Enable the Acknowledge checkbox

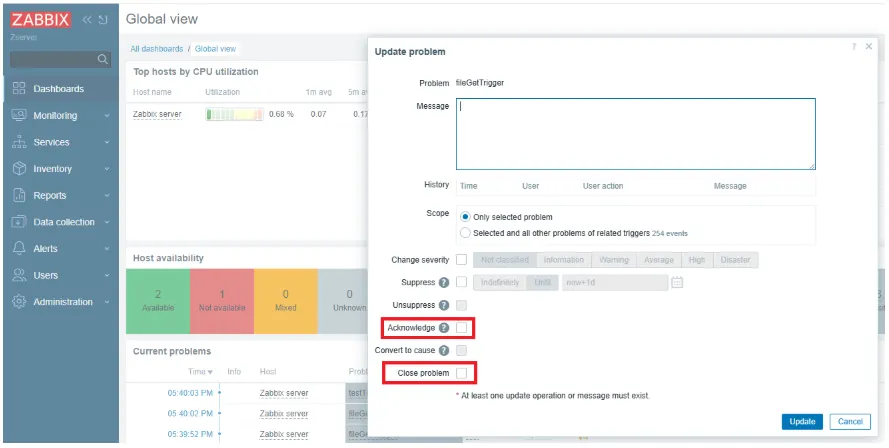462,328
